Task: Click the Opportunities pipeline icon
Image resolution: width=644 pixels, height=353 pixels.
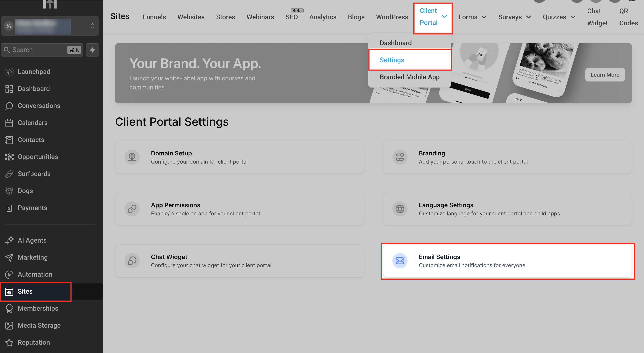Action: click(x=9, y=157)
